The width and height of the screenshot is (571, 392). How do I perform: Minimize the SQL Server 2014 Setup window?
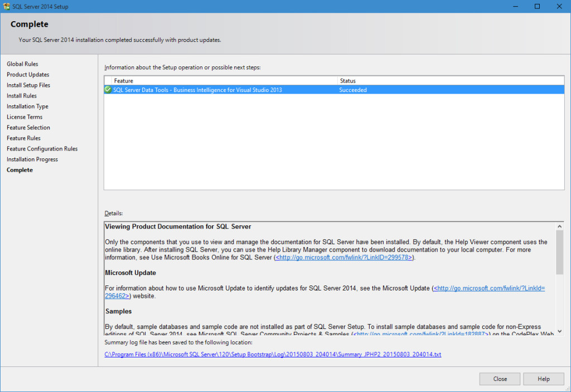515,6
